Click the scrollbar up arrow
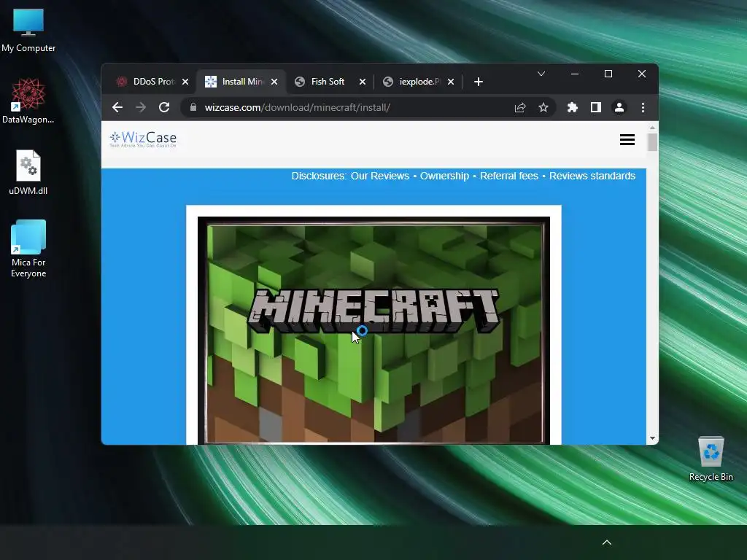 (652, 128)
